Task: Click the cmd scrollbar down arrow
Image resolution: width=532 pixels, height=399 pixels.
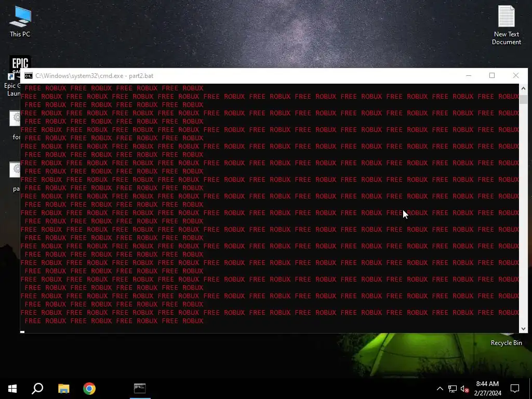Action: click(x=523, y=328)
